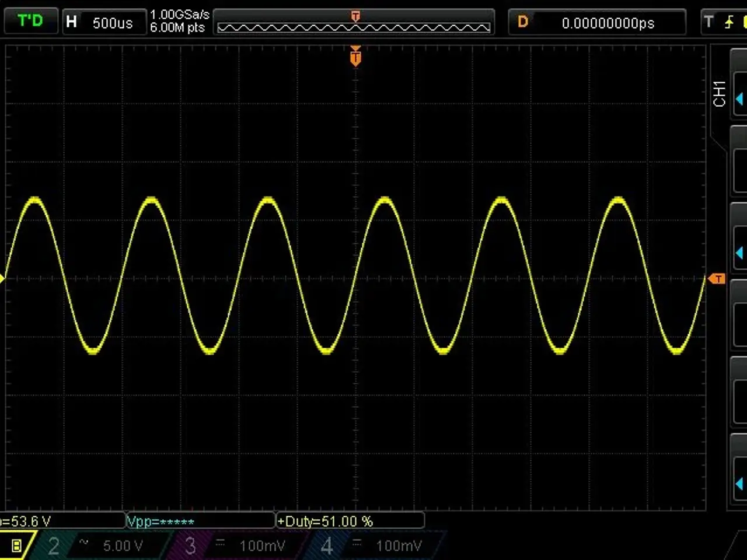Click the blue arrow beside the CH1 label
The image size is (747, 560).
click(x=739, y=99)
